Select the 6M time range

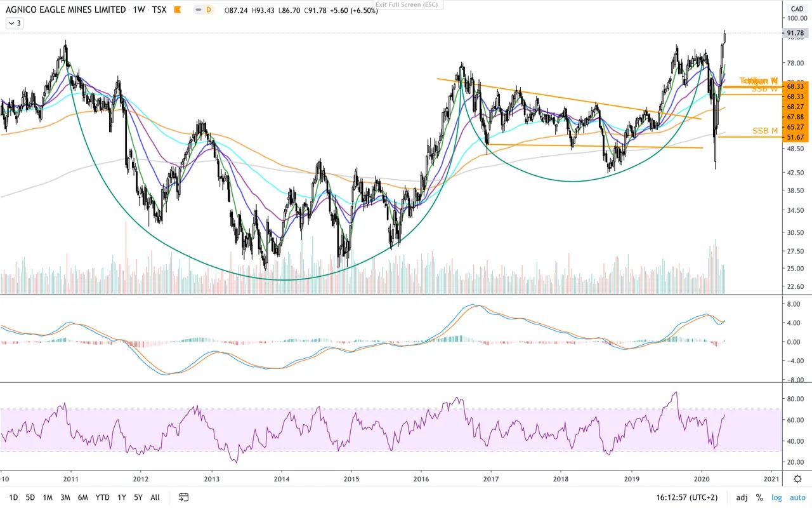tap(83, 497)
